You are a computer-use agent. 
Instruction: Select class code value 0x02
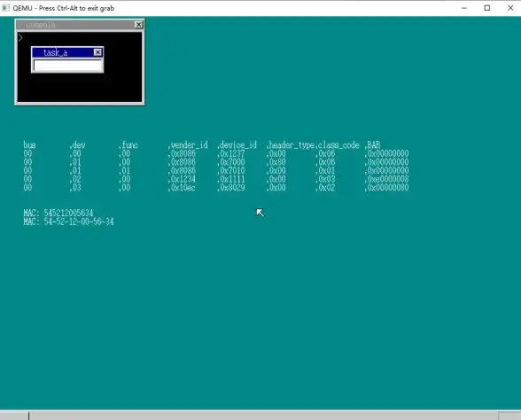(326, 188)
